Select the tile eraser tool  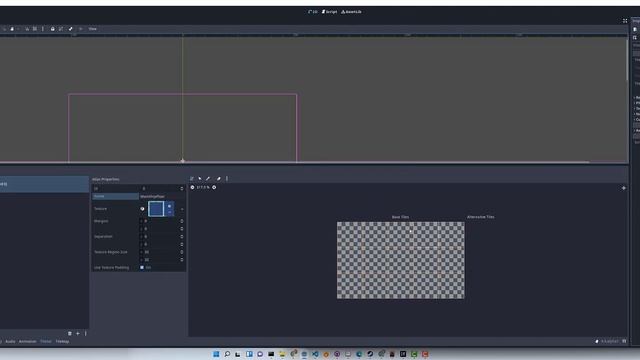(x=218, y=179)
